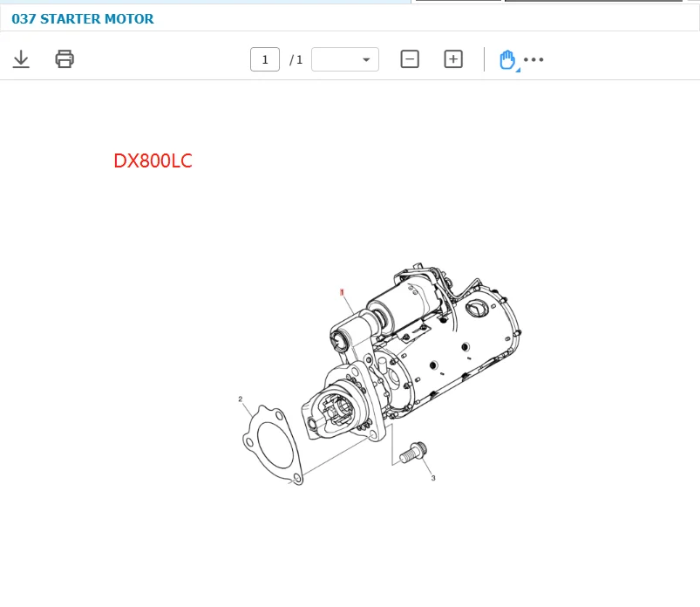Screen dimensions: 700x607
Task: Click part callout number 2
Action: pyautogui.click(x=241, y=399)
